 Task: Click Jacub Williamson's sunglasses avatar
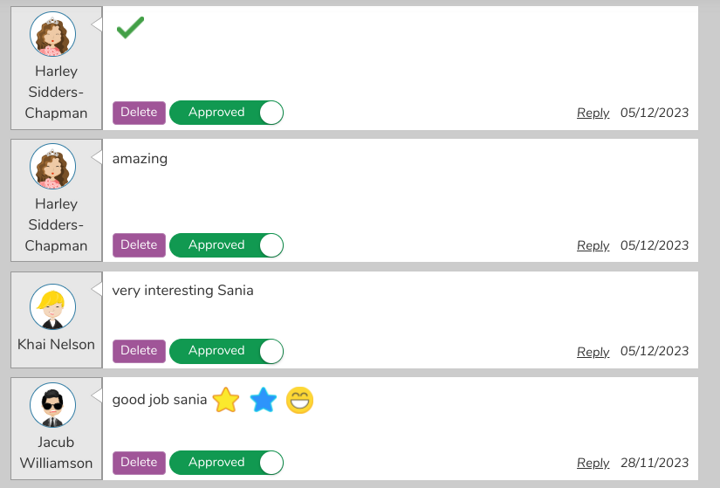[53, 405]
